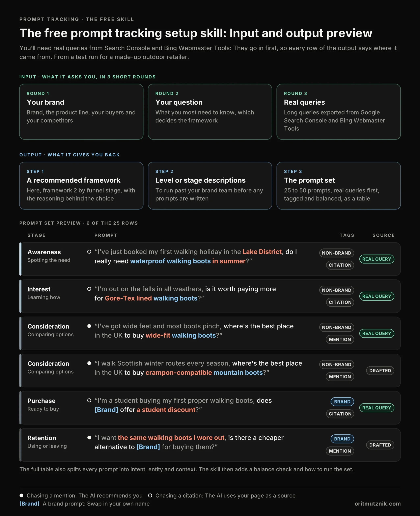Viewport: 420px width, 516px height.
Task: Click the filled mention marker beside the crampon-compatible prompt
Action: (89, 363)
